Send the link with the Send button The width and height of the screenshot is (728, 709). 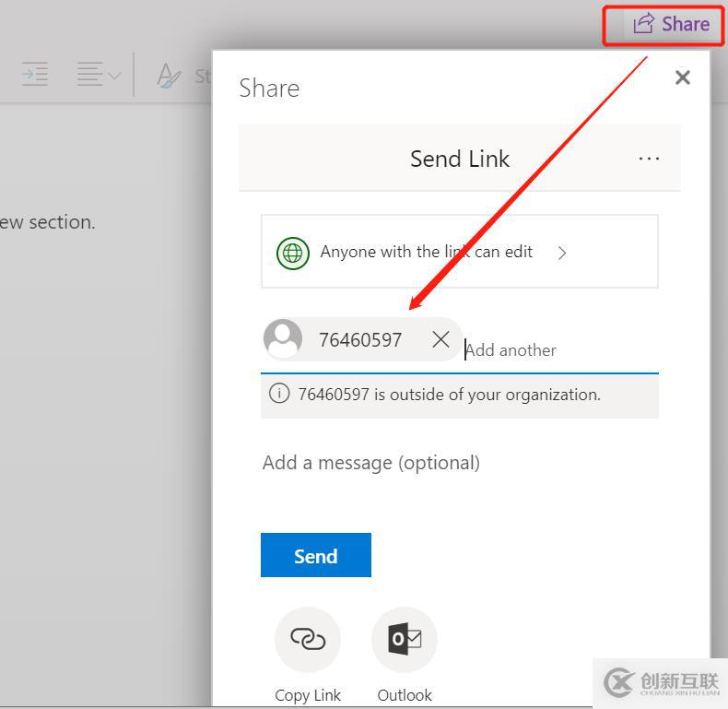(316, 555)
